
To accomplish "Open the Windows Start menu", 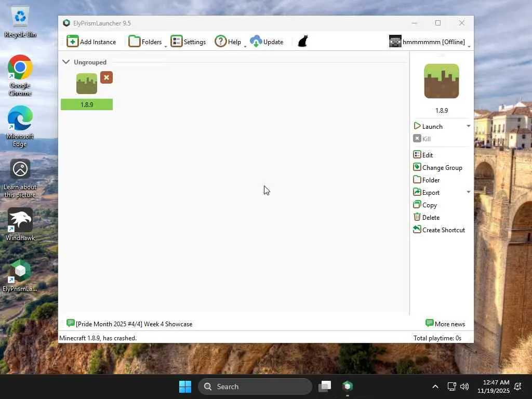I will (185, 387).
